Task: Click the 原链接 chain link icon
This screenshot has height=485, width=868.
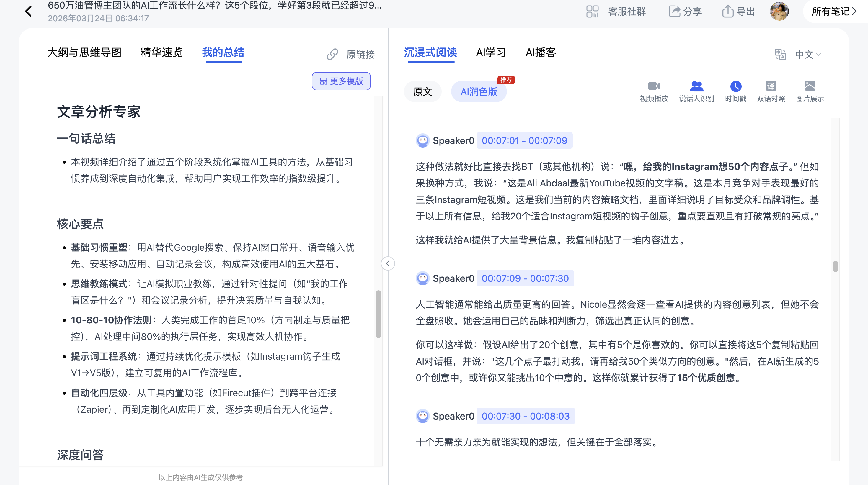Action: (332, 54)
